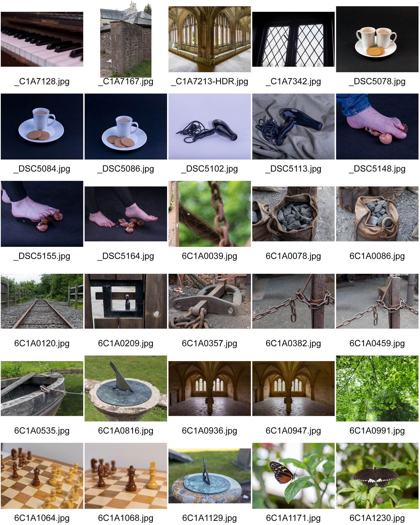420x525 pixels.
Task: Select the foot crushing eggshells photo _DSC5148.jpg
Action: 377,126
